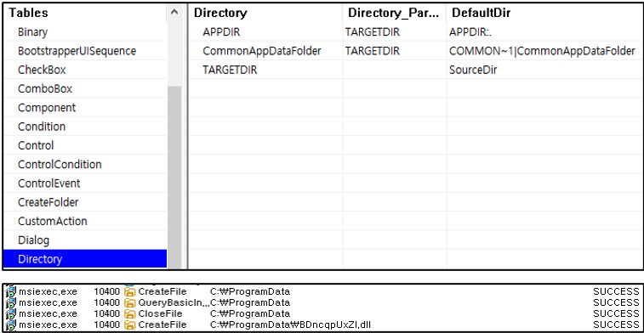
Task: Click msiexec.exe process icon in first row
Action: coord(11,292)
